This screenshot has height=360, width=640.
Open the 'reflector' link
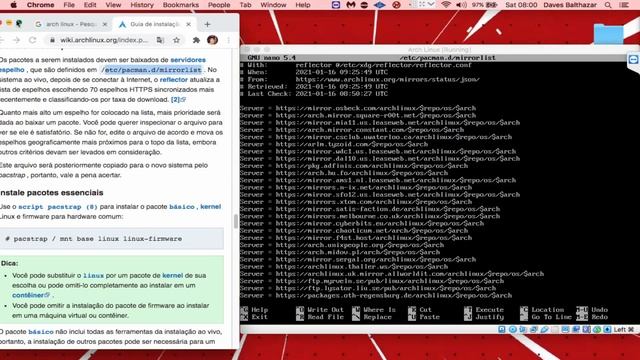click(173, 80)
